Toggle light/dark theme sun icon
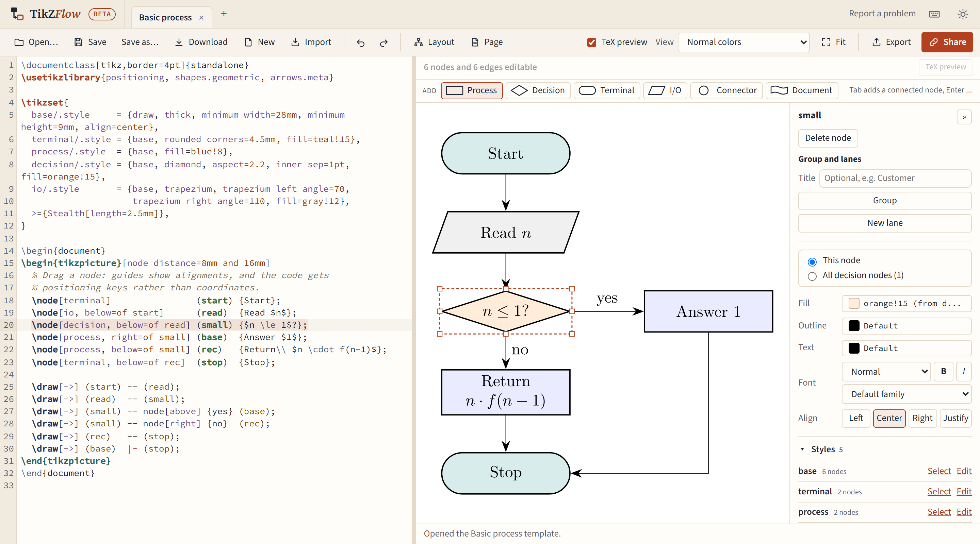Screen dimensions: 980x544 963,14
